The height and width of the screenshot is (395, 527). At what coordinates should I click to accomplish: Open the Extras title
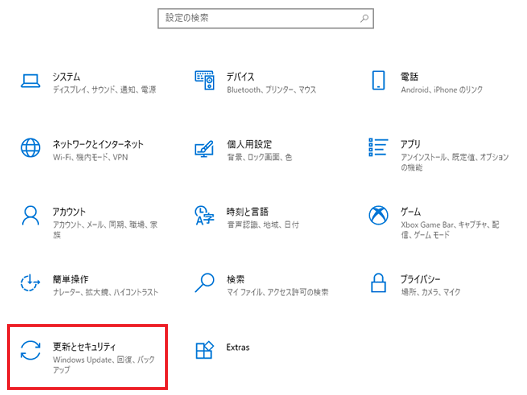pyautogui.click(x=238, y=347)
